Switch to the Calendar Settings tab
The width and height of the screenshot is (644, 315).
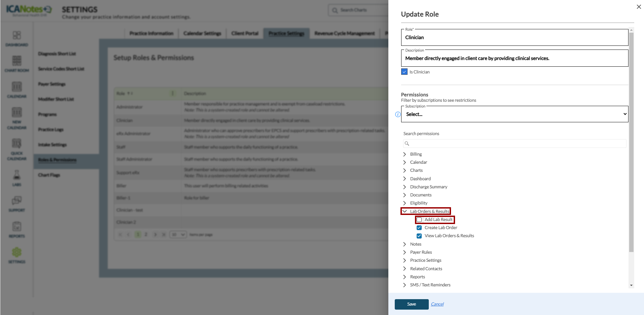tap(202, 33)
